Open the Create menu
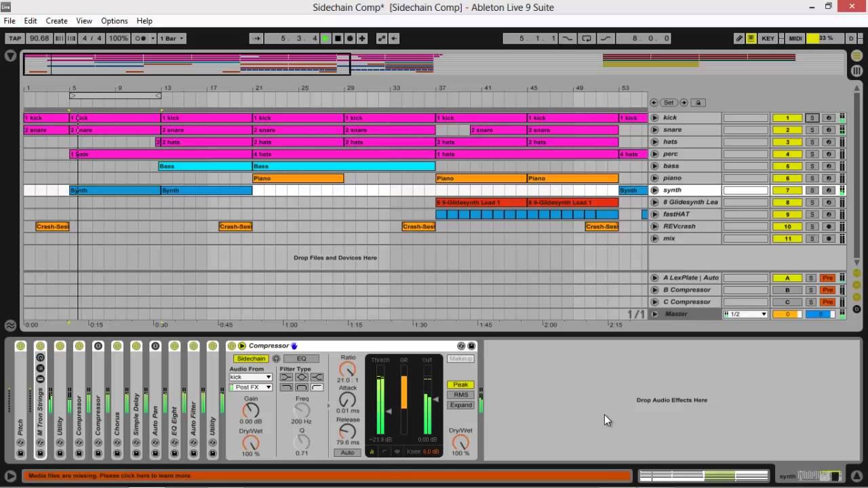The image size is (868, 488). point(56,21)
